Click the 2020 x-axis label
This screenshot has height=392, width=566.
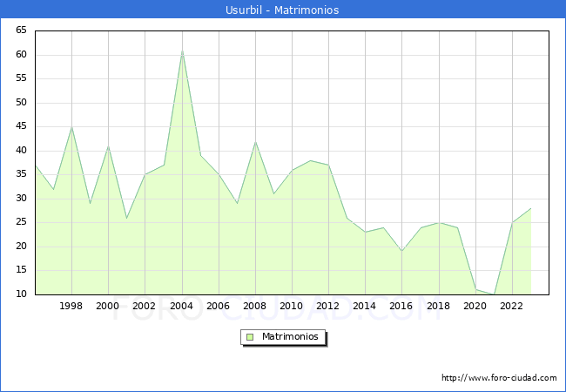tap(475, 306)
